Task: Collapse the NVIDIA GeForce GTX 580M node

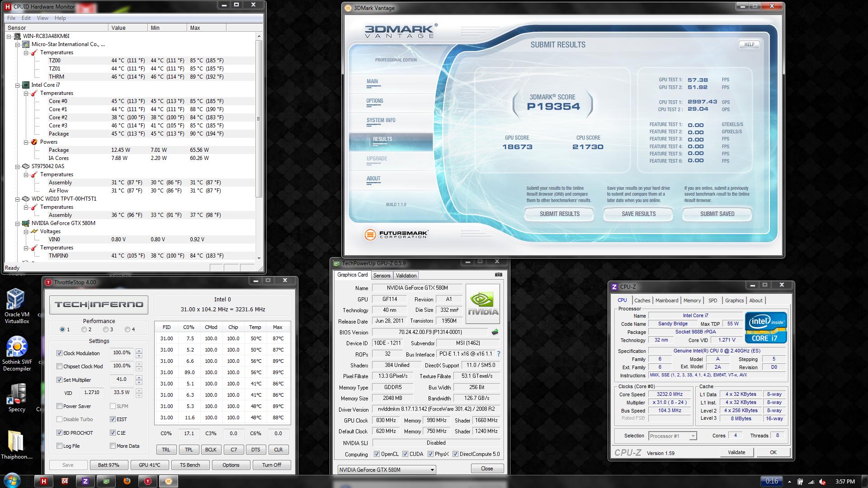Action: [17, 223]
